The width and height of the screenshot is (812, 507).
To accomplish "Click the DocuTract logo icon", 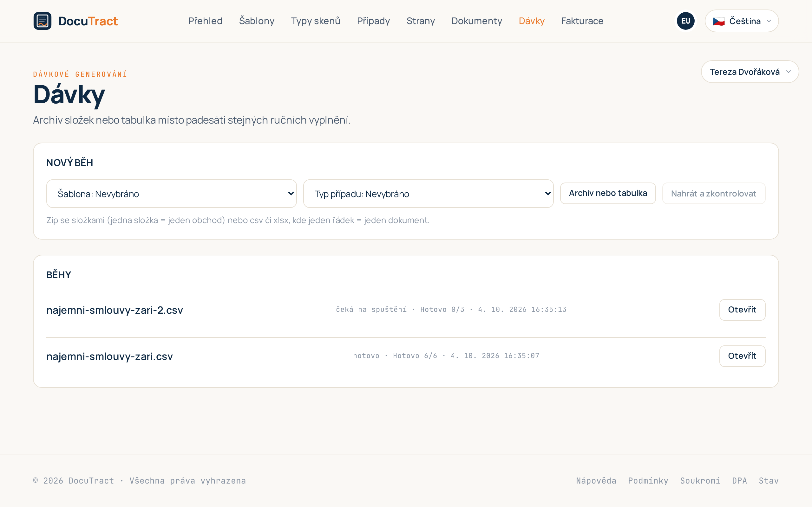I will (42, 21).
